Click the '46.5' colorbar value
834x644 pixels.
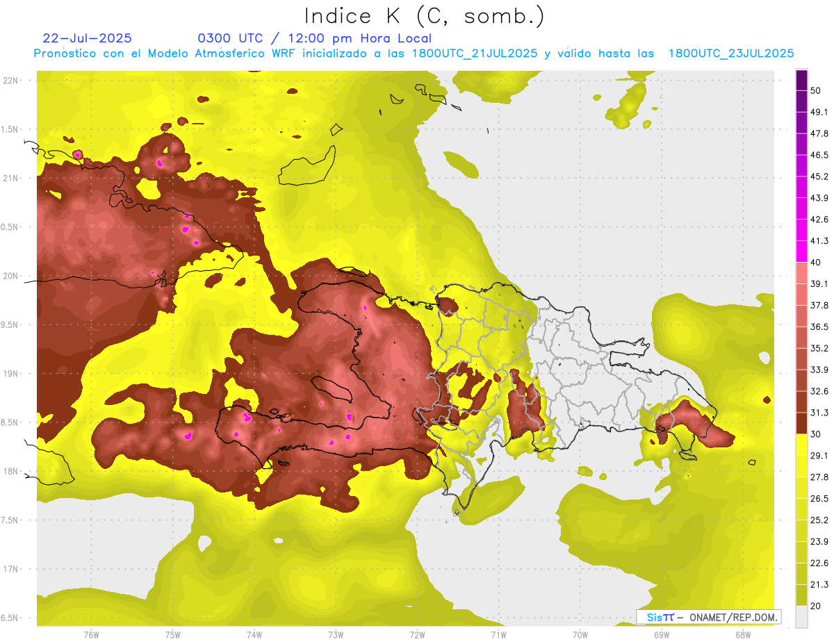pos(819,155)
